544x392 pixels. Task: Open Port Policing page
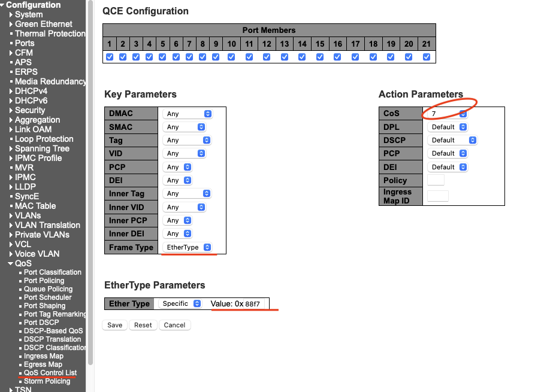44,281
